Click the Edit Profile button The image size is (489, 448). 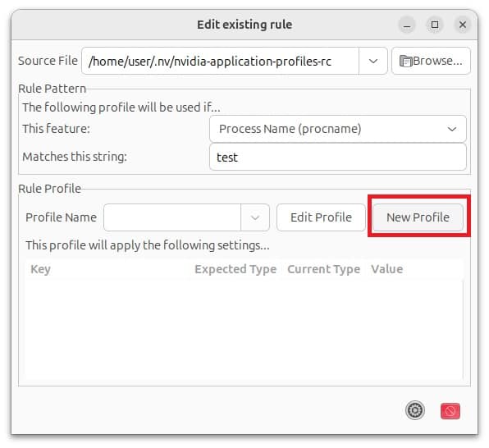321,217
